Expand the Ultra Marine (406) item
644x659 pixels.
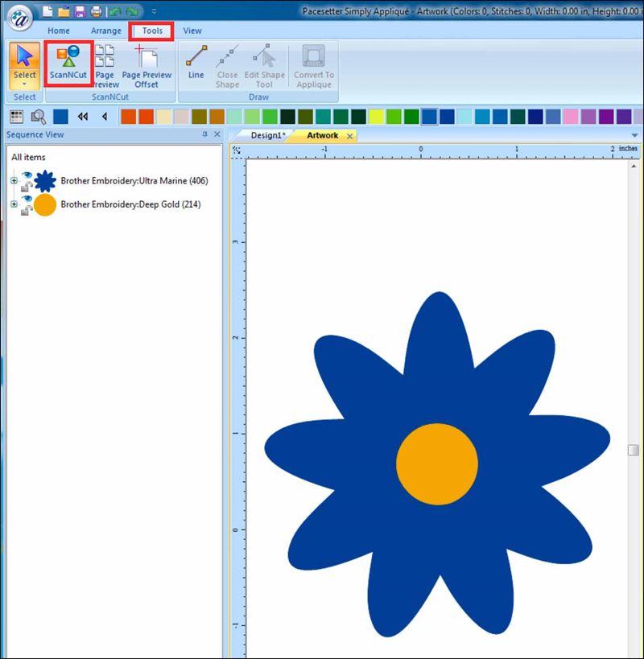pos(14,181)
